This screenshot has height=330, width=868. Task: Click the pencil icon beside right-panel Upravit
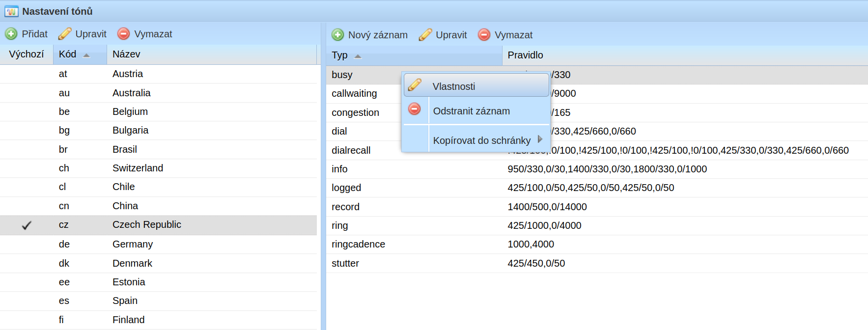425,35
